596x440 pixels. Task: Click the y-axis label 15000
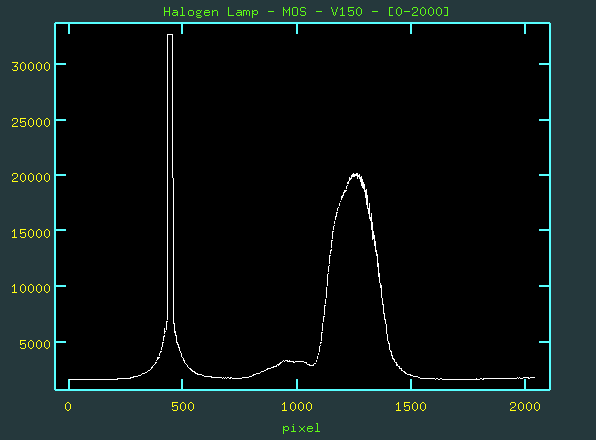point(31,234)
